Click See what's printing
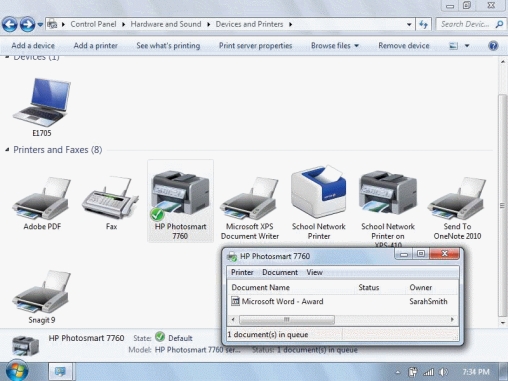The image size is (508, 381). pos(168,46)
